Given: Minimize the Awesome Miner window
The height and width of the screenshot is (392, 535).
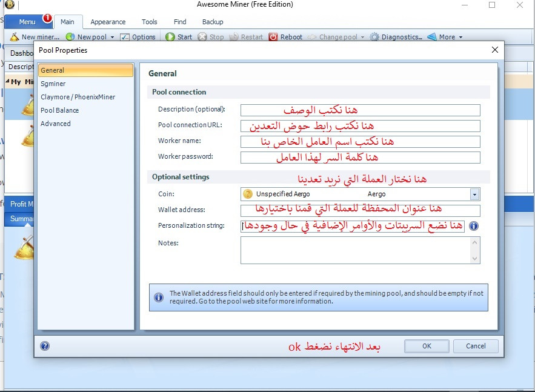Looking at the screenshot, I should tap(465, 5).
